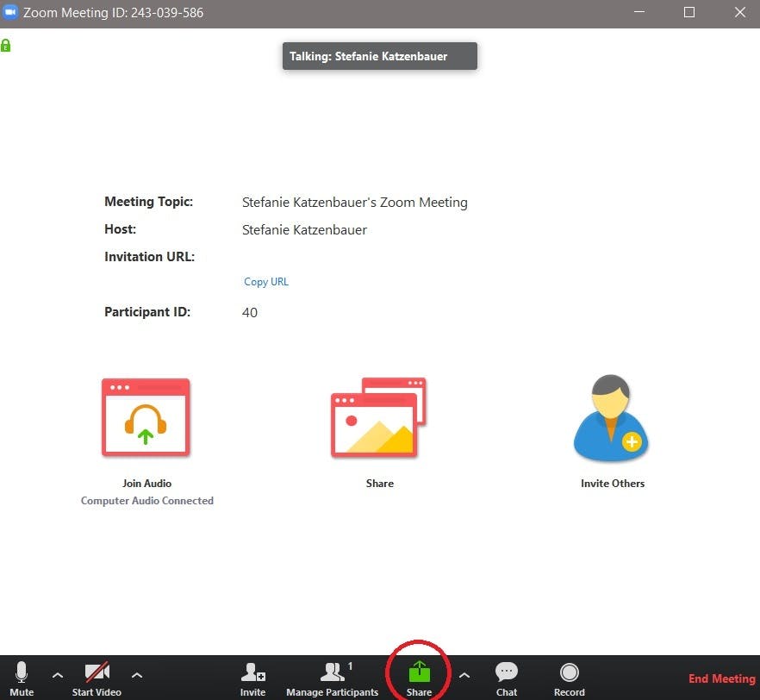Close the Zoom meeting window

point(739,12)
